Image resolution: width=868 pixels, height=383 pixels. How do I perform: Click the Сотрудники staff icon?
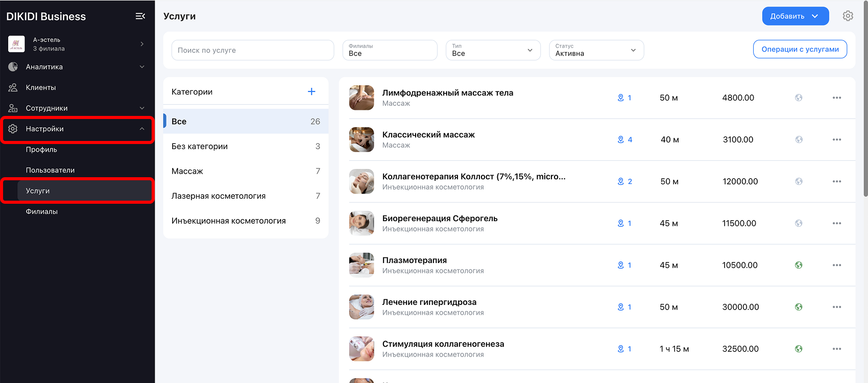13,108
